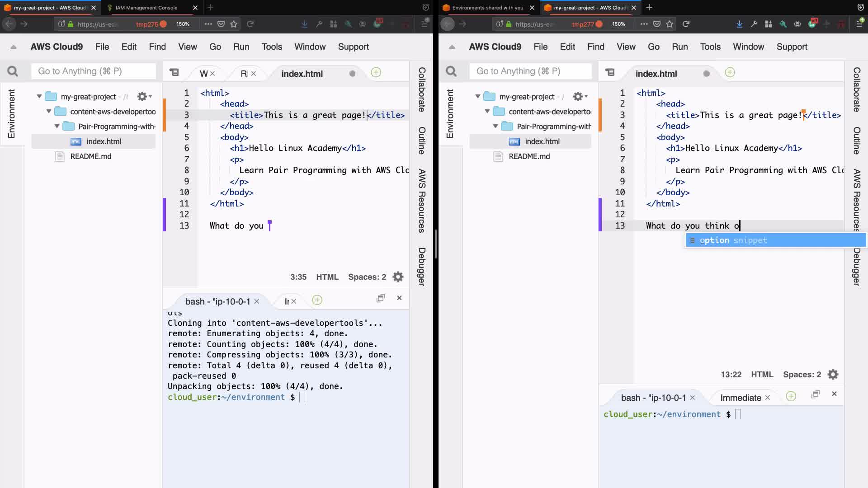Bookmark page star in left browser
The height and width of the screenshot is (488, 868).
point(234,24)
